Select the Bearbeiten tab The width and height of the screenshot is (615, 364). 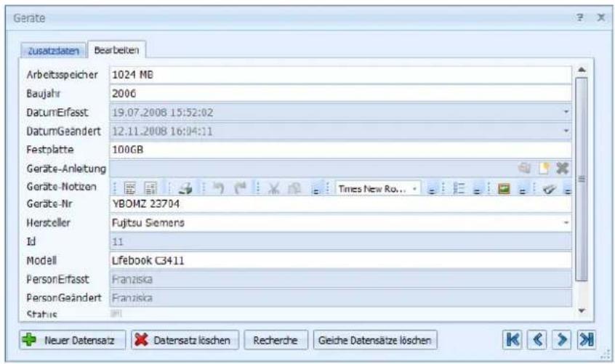click(116, 49)
